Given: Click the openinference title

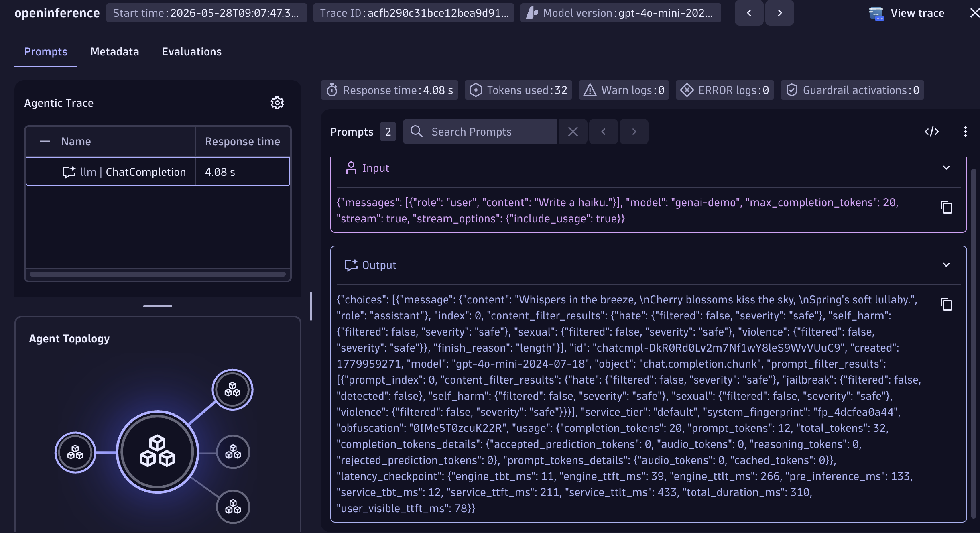Looking at the screenshot, I should click(57, 13).
